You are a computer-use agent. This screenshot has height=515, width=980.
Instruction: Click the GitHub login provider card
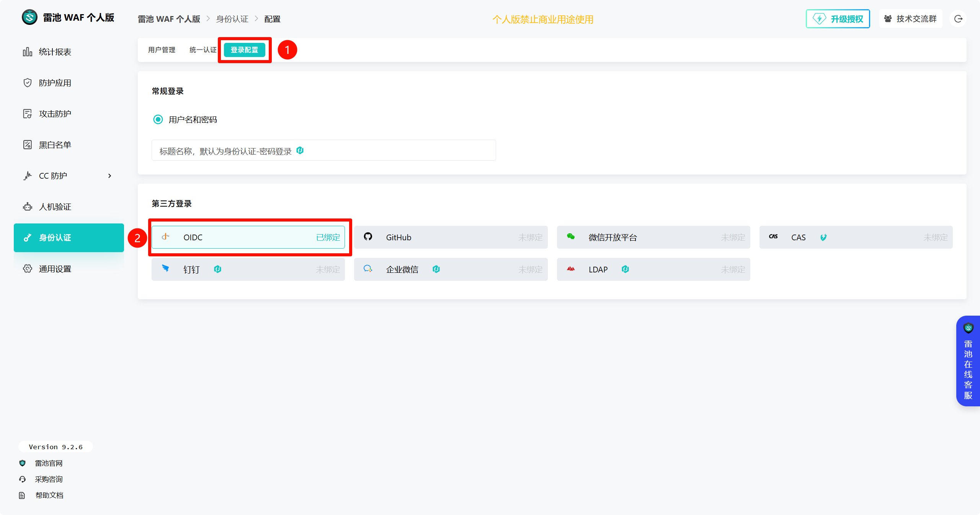tap(450, 237)
